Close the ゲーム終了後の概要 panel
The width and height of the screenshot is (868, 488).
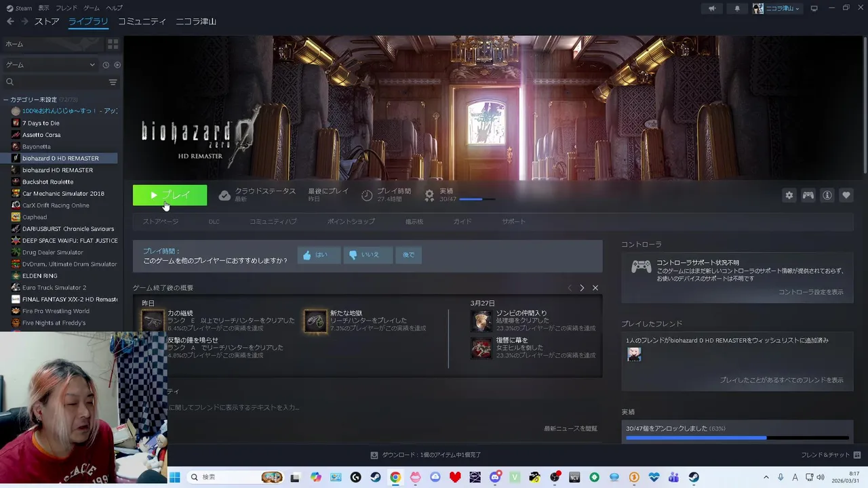(x=595, y=288)
